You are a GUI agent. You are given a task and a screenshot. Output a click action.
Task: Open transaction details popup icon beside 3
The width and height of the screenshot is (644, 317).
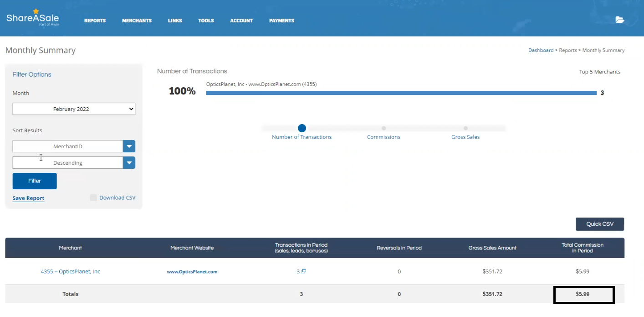tap(304, 271)
